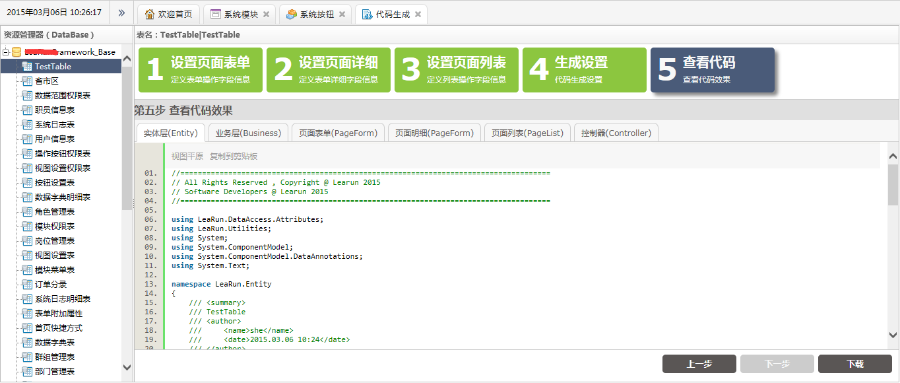Select 订单分录 in the tree
Viewport: 900px width, 383px height.
click(51, 284)
